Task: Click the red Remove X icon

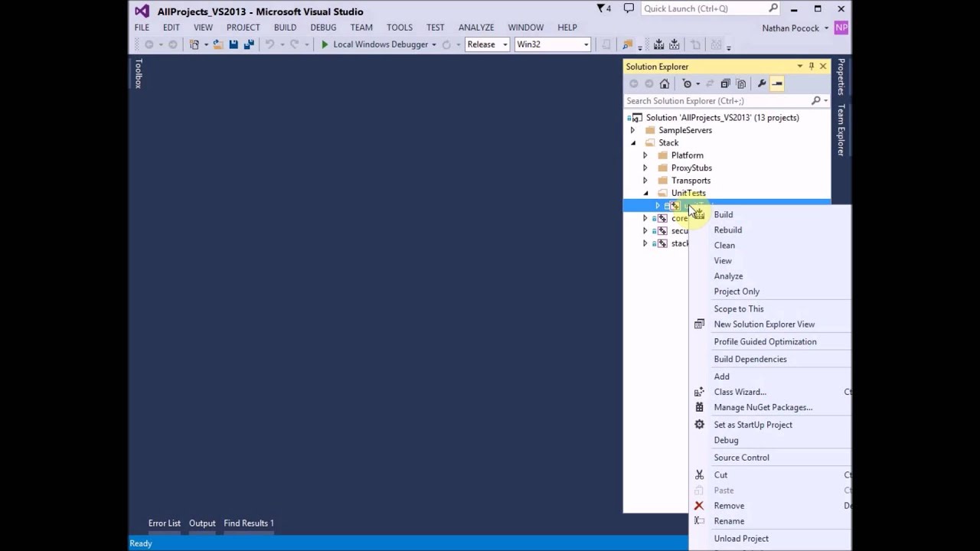Action: click(699, 505)
